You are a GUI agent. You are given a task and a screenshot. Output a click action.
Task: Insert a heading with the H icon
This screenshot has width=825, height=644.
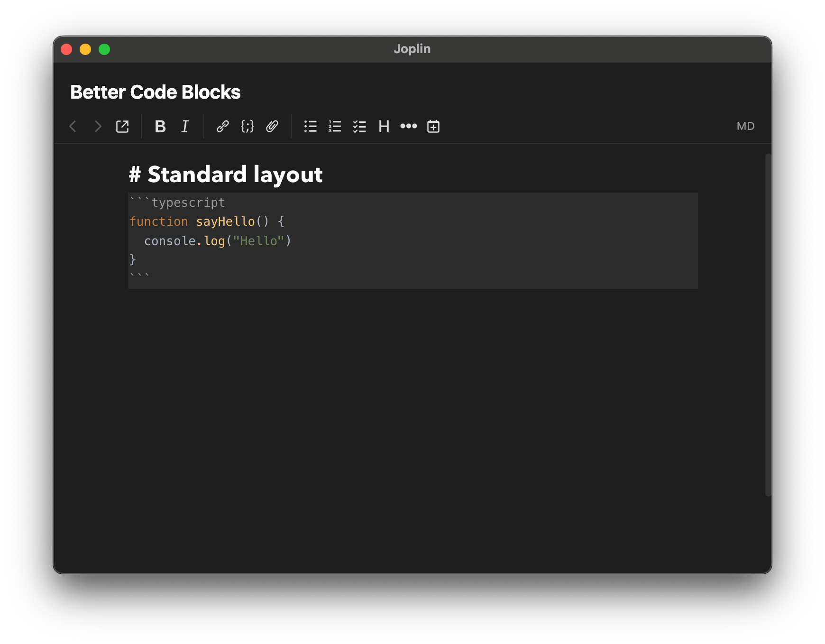click(x=384, y=126)
